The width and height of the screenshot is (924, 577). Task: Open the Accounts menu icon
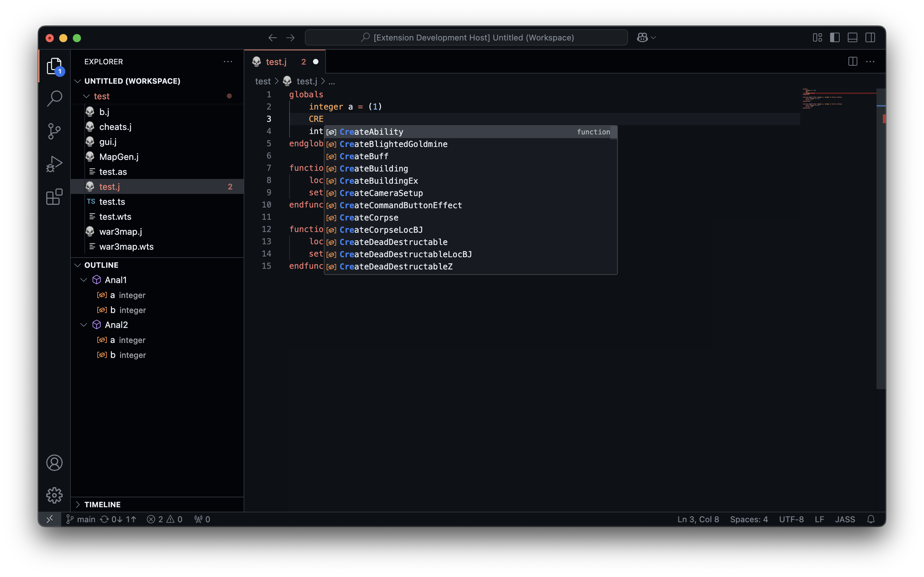point(54,462)
